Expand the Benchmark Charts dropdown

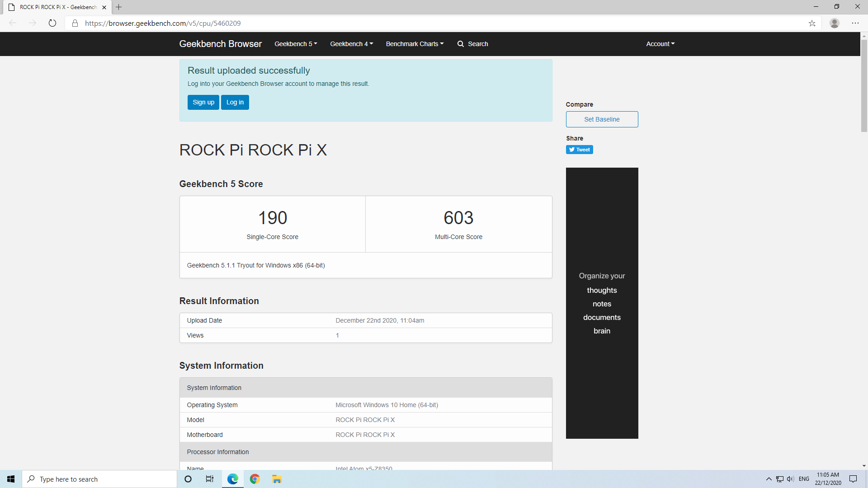tap(415, 44)
